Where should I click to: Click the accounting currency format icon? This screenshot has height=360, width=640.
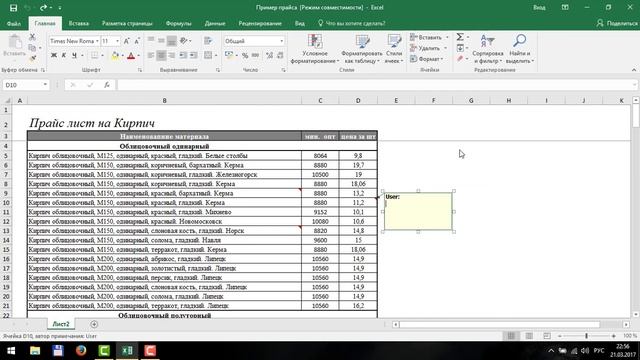tap(229, 55)
